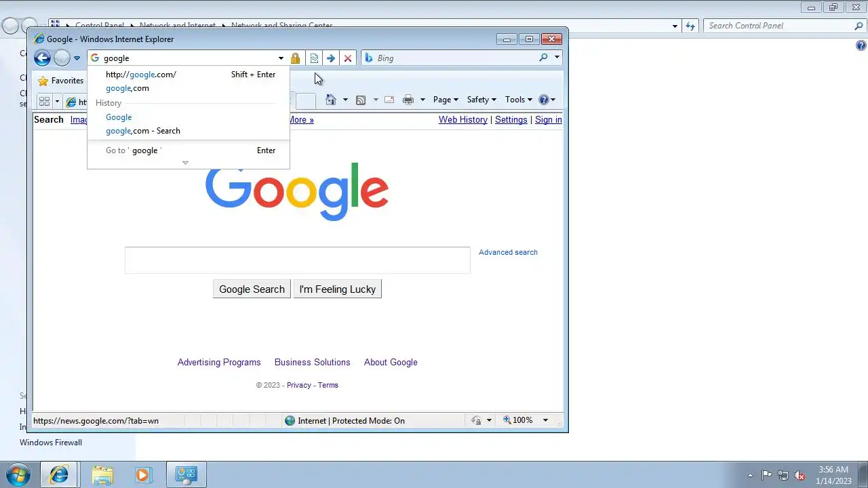Image resolution: width=868 pixels, height=488 pixels.
Task: Open the Page menu
Action: point(446,100)
